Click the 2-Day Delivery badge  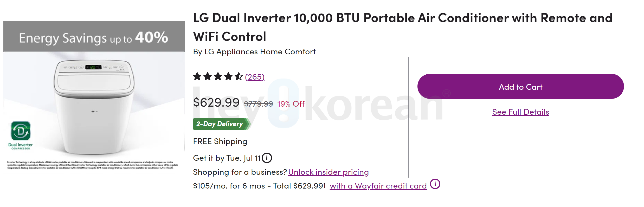pyautogui.click(x=219, y=124)
